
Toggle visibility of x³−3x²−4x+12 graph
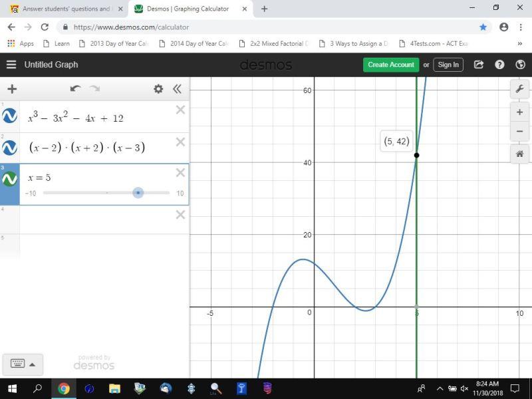pyautogui.click(x=9, y=116)
